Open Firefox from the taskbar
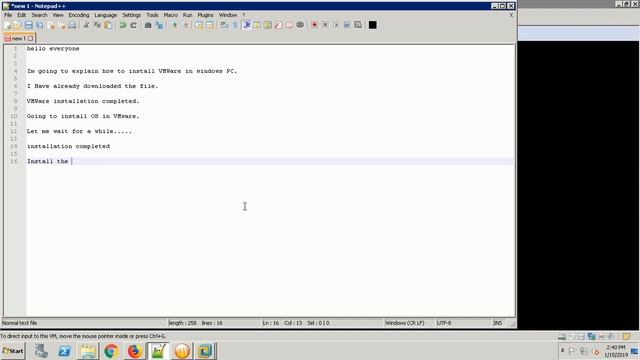This screenshot has width=640, height=360. (134, 351)
